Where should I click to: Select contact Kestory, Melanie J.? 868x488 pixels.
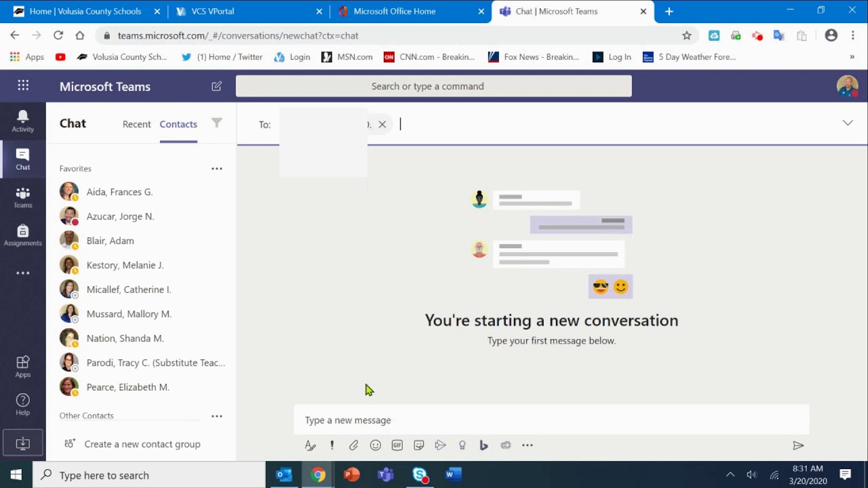pos(141,265)
